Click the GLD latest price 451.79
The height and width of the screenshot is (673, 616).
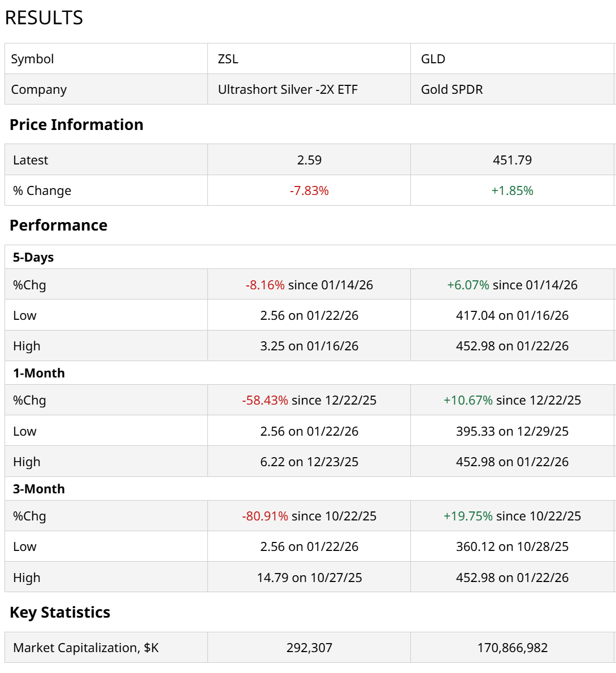coord(512,160)
